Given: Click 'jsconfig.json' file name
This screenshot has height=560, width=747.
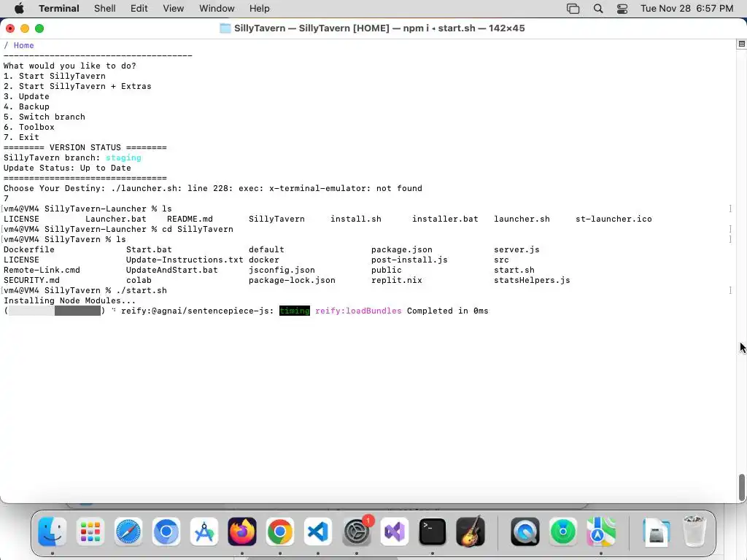Looking at the screenshot, I should click(282, 270).
